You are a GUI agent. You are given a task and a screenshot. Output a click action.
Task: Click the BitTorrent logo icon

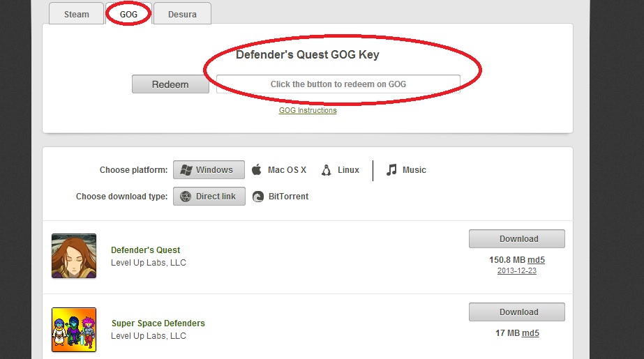pos(258,197)
